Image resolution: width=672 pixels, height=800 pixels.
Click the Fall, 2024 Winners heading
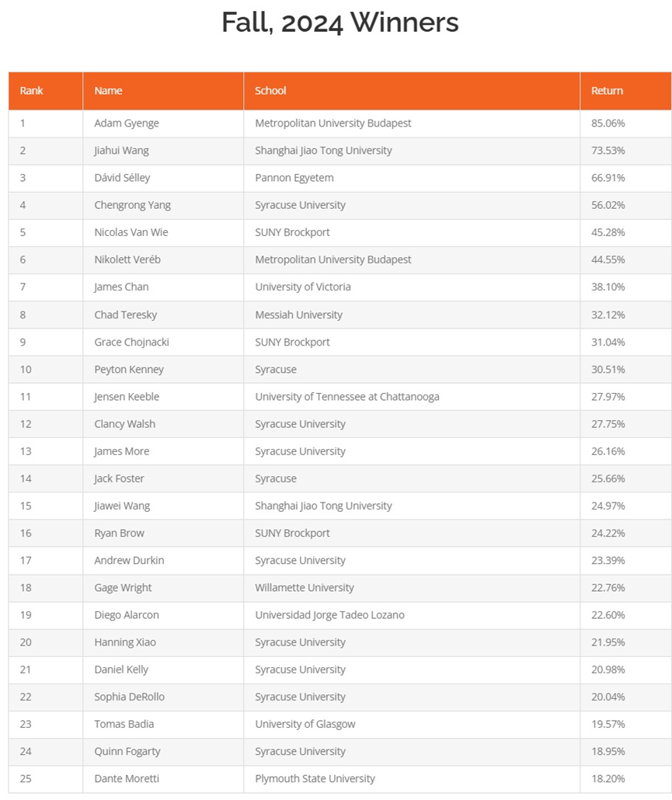pos(339,23)
